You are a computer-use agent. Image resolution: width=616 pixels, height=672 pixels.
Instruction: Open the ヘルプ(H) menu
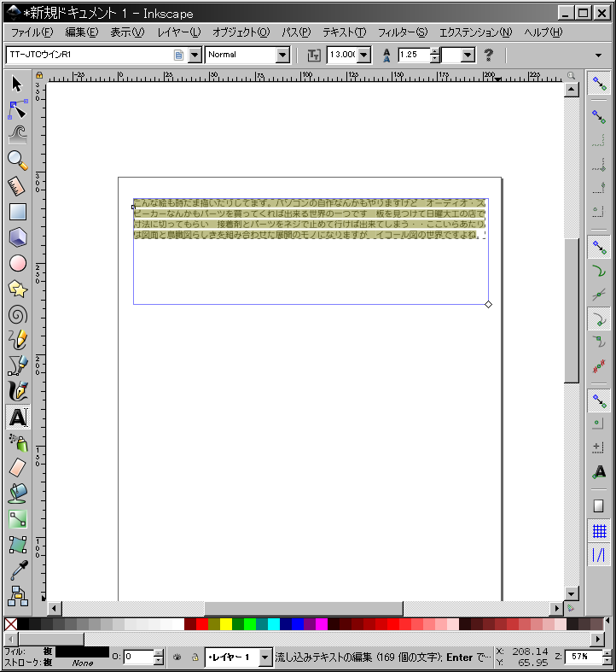pyautogui.click(x=543, y=32)
